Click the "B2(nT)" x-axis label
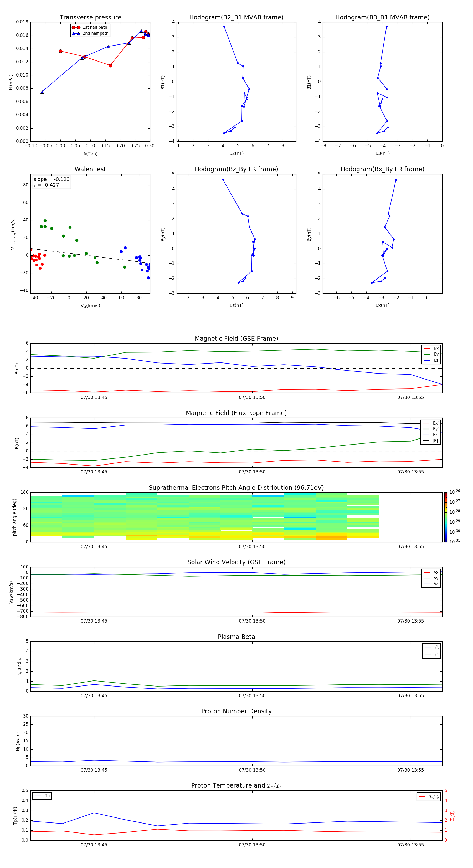473x868 pixels. pyautogui.click(x=236, y=154)
